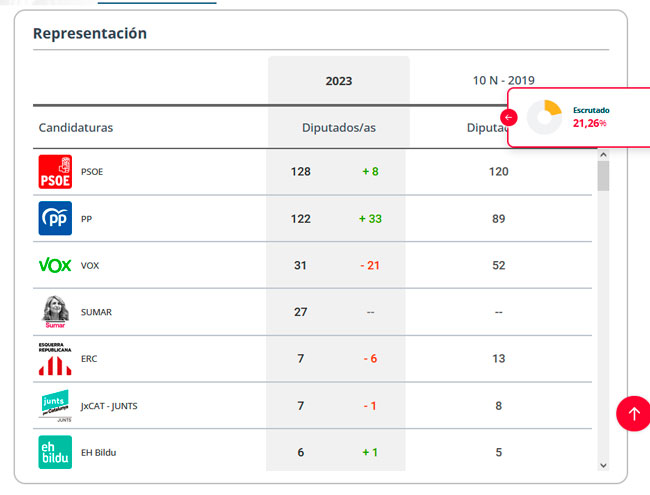This screenshot has height=495, width=650.
Task: Click JxCAT's - 1 change value
Action: 370,406
